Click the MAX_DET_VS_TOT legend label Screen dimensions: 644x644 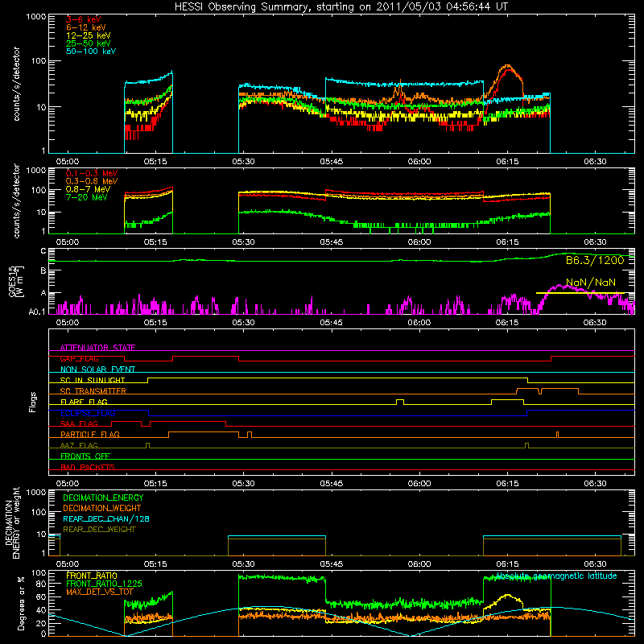(100, 592)
